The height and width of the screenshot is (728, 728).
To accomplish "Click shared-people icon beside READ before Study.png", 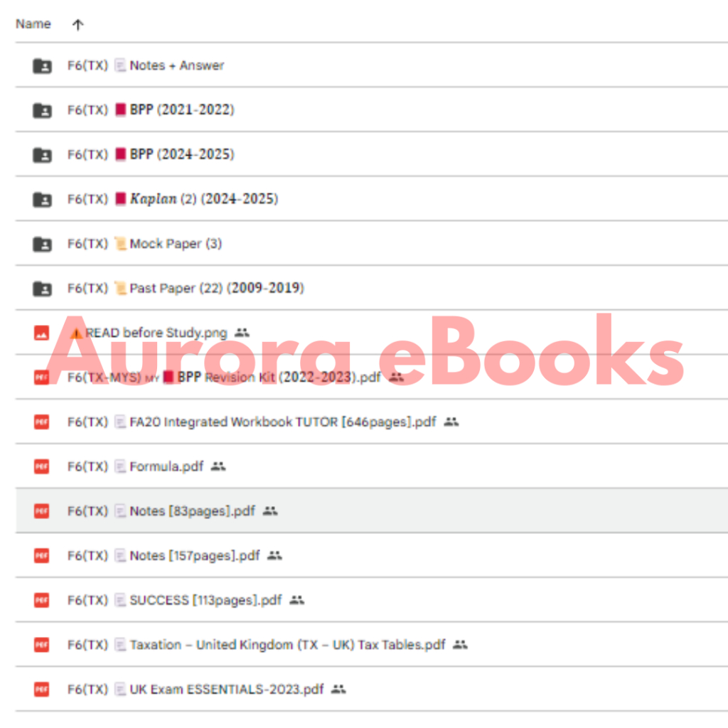I will (x=242, y=333).
